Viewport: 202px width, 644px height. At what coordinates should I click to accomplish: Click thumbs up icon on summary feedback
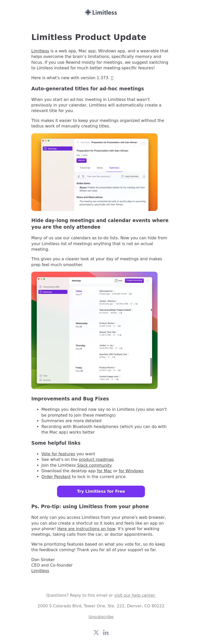click(x=79, y=176)
